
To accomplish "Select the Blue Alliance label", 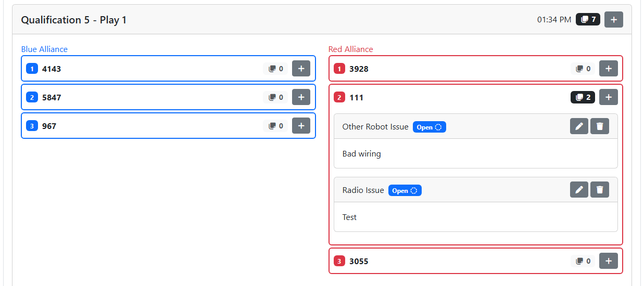I will click(x=44, y=49).
